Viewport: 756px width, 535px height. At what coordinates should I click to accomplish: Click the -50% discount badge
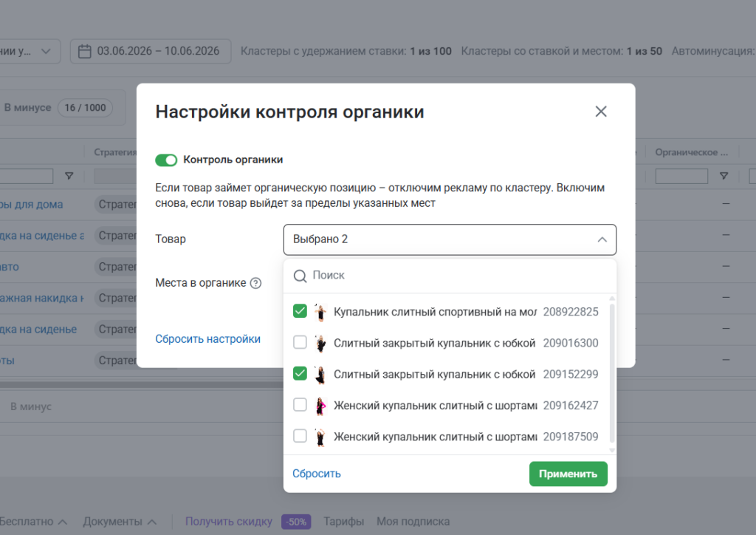pos(296,522)
